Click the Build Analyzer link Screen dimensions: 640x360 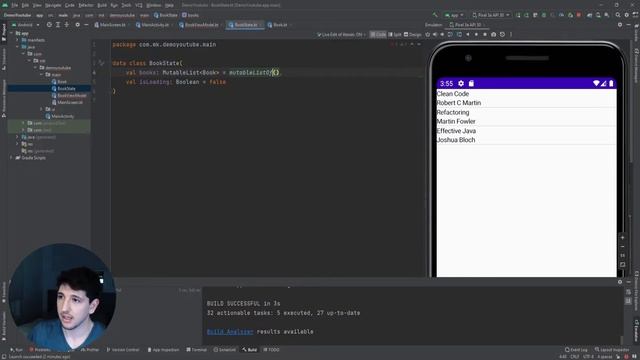point(230,331)
